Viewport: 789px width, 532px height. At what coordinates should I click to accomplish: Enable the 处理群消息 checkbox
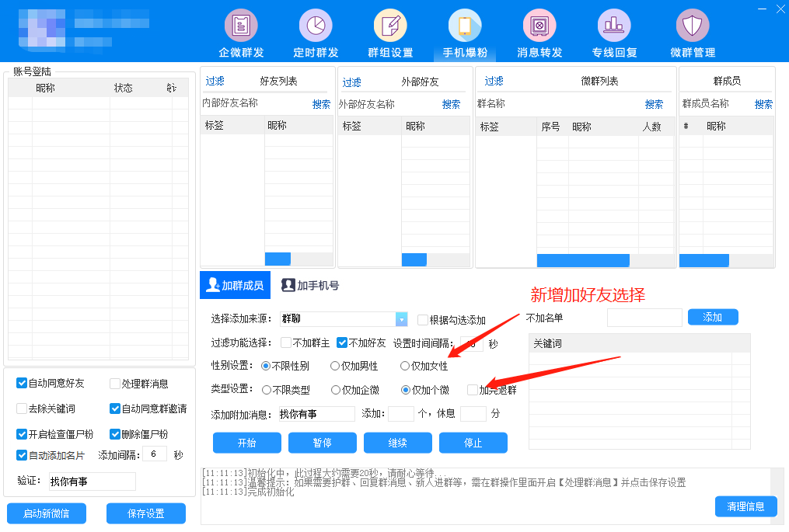point(115,383)
